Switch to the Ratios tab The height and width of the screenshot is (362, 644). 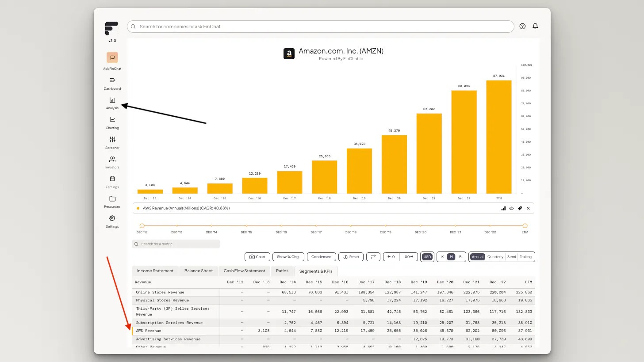coord(282,271)
